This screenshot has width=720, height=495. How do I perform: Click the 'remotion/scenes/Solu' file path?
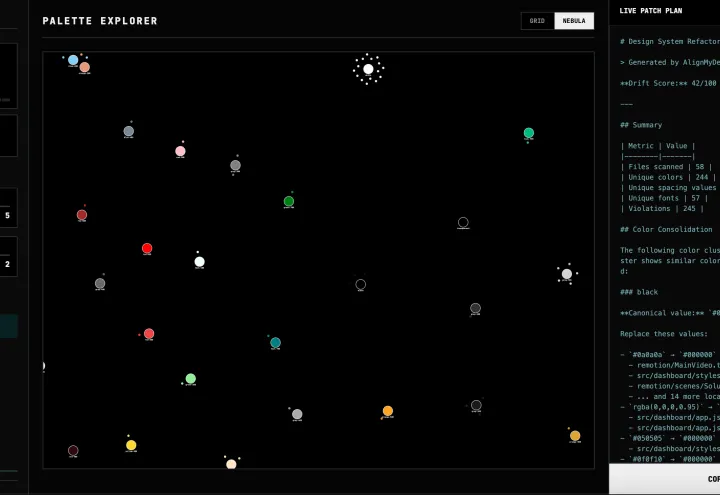[x=674, y=386]
